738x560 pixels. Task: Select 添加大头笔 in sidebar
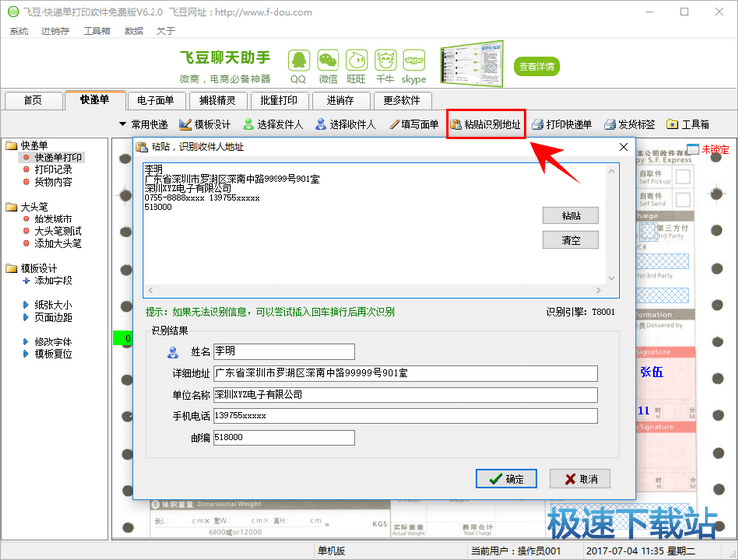(x=58, y=244)
